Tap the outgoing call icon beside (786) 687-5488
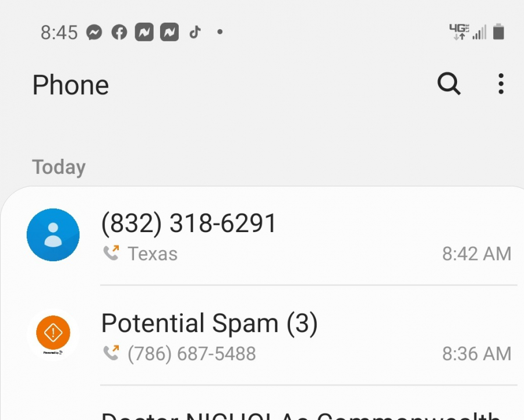524x420 pixels. 111,353
